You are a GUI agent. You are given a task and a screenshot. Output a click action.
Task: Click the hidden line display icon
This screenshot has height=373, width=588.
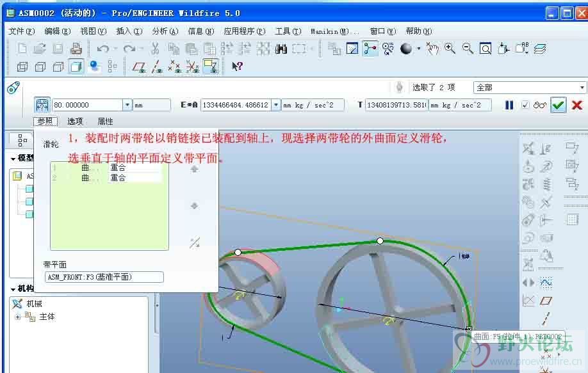[40, 67]
